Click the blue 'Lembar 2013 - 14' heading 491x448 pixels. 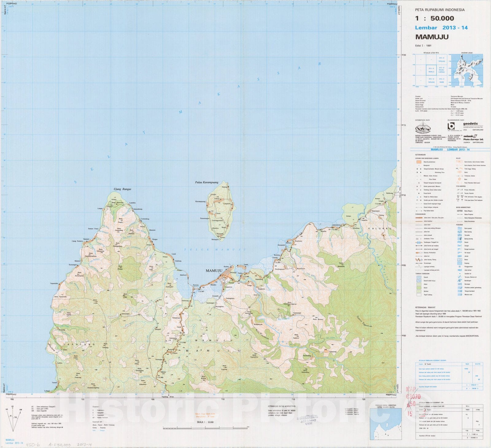point(441,28)
